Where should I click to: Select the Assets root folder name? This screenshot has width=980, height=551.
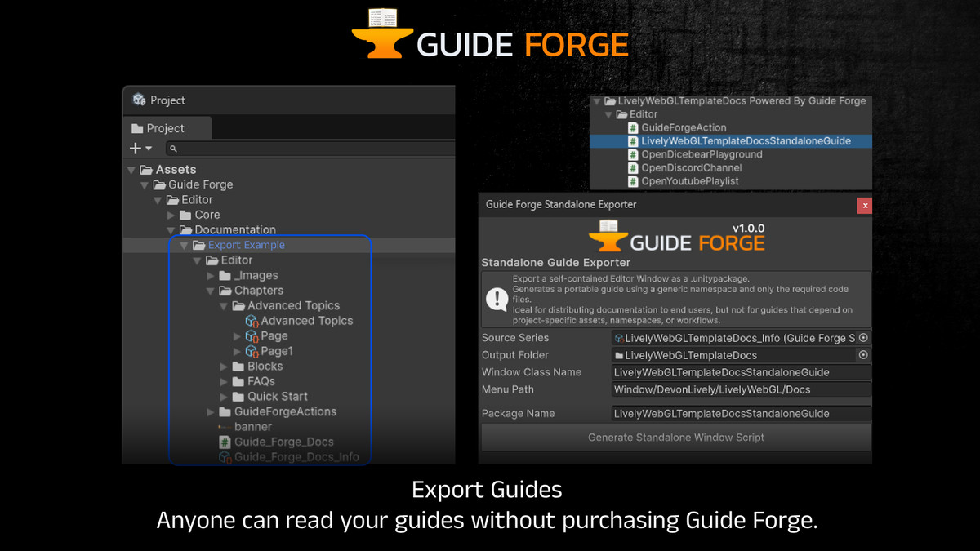coord(176,170)
